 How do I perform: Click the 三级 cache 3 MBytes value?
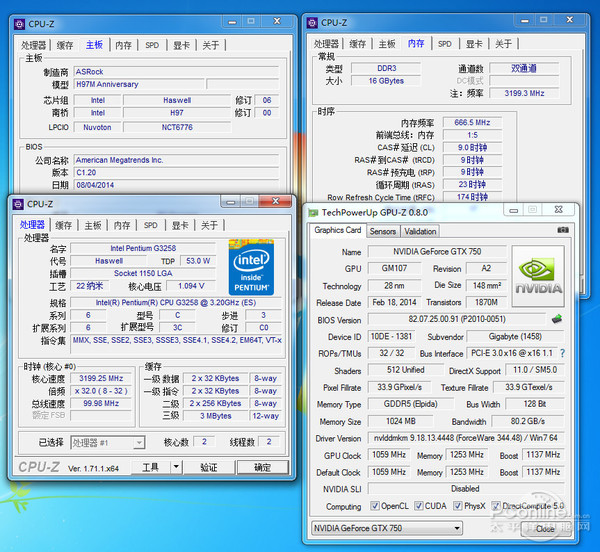215,416
